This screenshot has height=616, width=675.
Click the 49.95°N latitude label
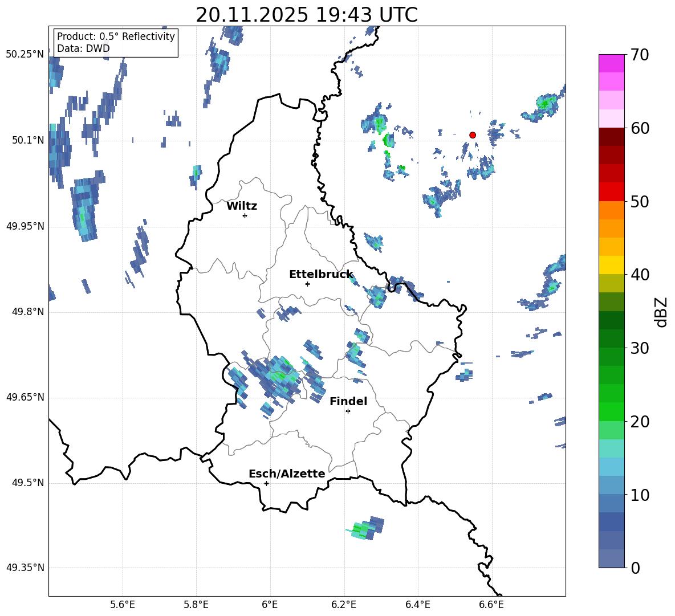click(x=25, y=226)
